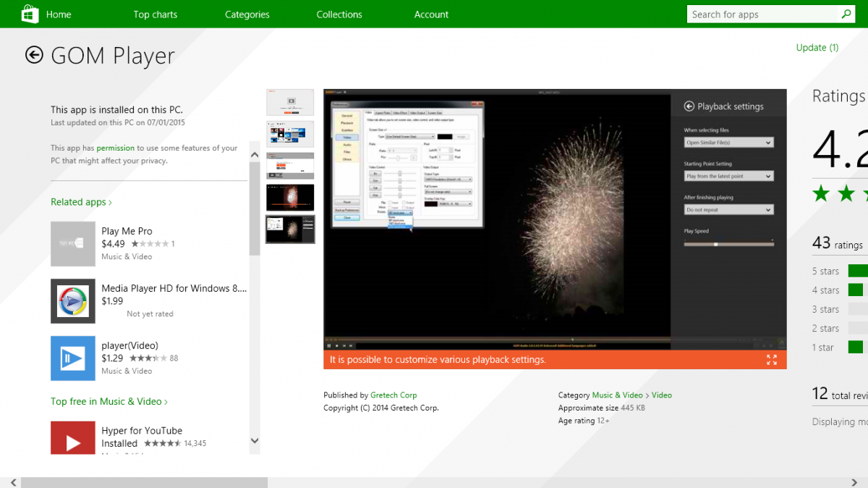Screen dimensions: 868x488
Task: Click the '43 ratings' count
Action: pyautogui.click(x=838, y=244)
